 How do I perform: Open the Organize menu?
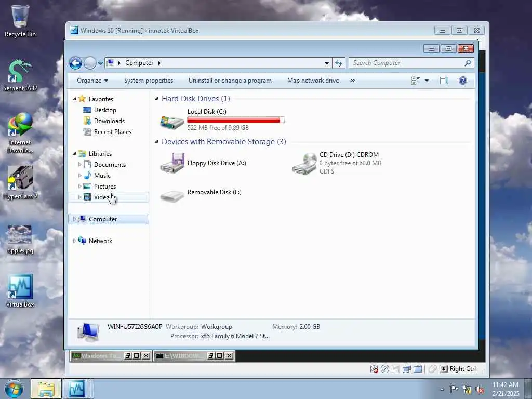[92, 81]
